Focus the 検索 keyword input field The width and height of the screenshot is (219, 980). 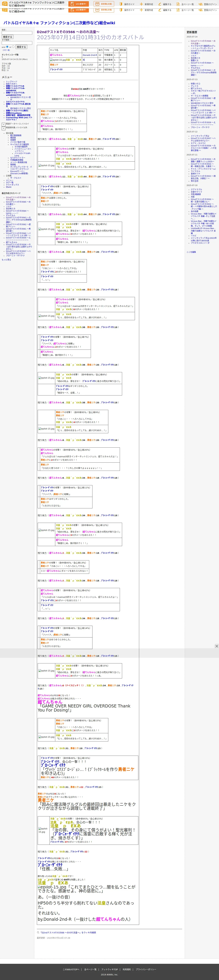pos(17,33)
